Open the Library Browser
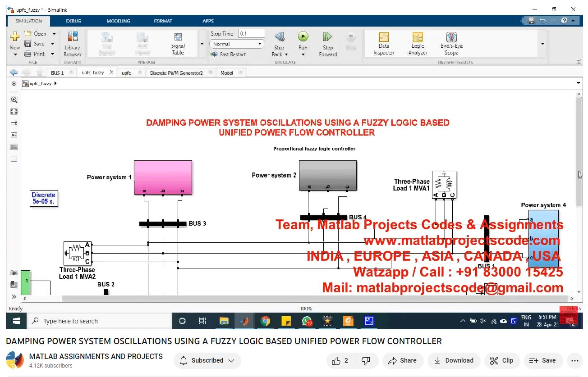 click(x=72, y=44)
